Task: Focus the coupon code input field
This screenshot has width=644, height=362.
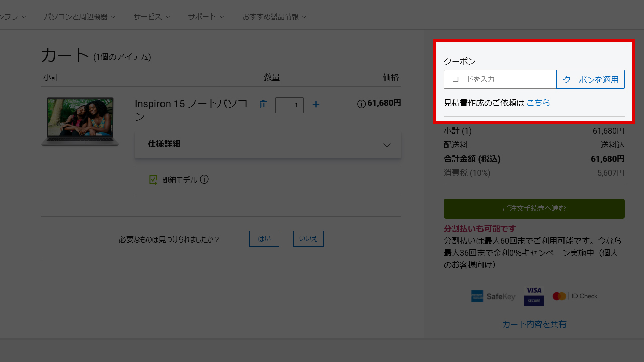Action: pyautogui.click(x=500, y=79)
